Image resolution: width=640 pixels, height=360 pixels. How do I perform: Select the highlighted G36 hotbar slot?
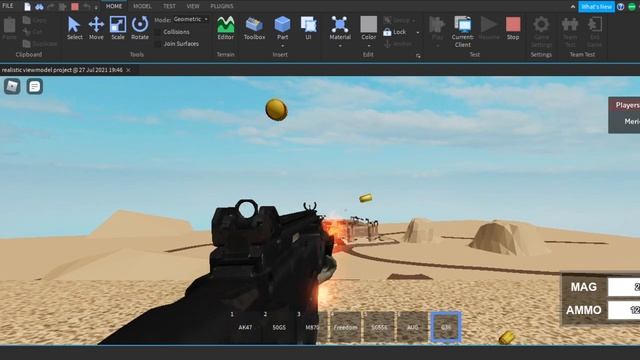(x=446, y=327)
